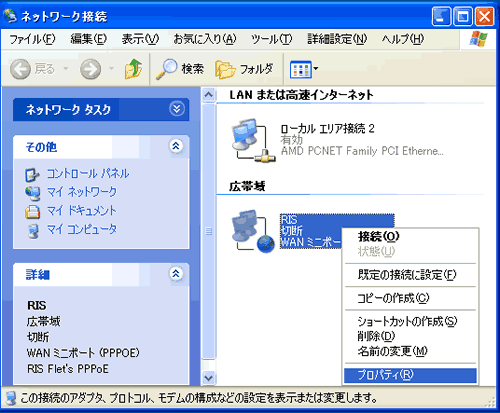The image size is (500, 413).
Task: Click the sidebar scrollbar down arrow
Action: [209, 378]
